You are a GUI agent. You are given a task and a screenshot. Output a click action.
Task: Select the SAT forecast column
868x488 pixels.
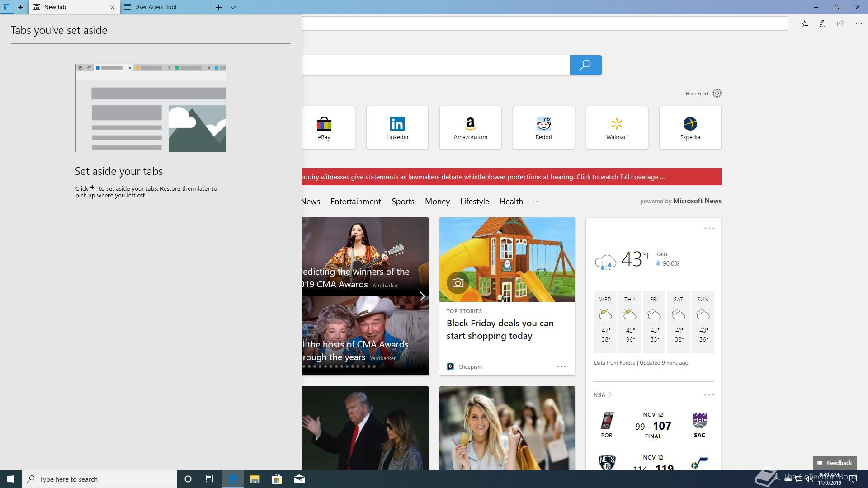tap(679, 322)
